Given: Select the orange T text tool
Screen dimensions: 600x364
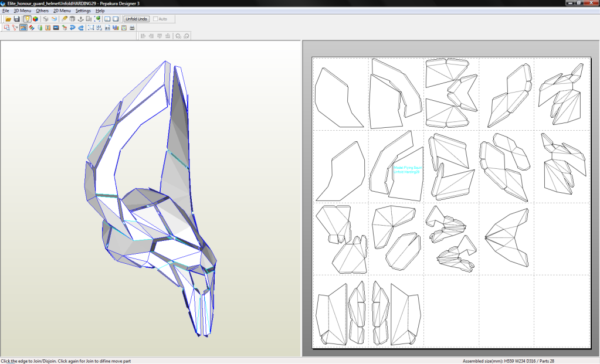Looking at the screenshot, I should 48,28.
